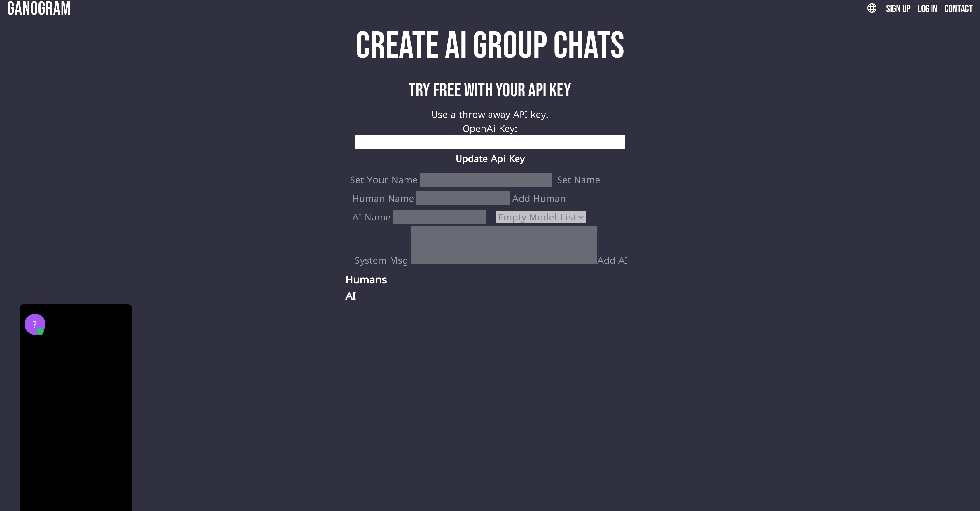The height and width of the screenshot is (511, 980).
Task: Click Update Api Key button
Action: tap(489, 158)
